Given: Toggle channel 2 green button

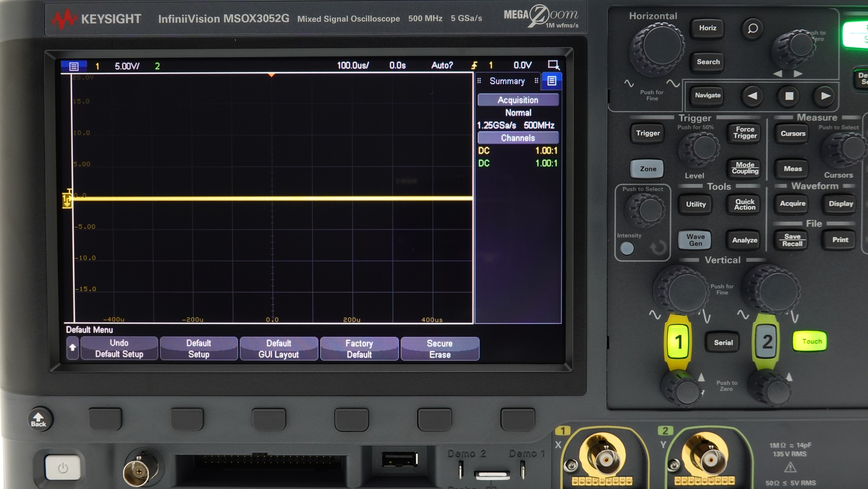Looking at the screenshot, I should point(767,341).
